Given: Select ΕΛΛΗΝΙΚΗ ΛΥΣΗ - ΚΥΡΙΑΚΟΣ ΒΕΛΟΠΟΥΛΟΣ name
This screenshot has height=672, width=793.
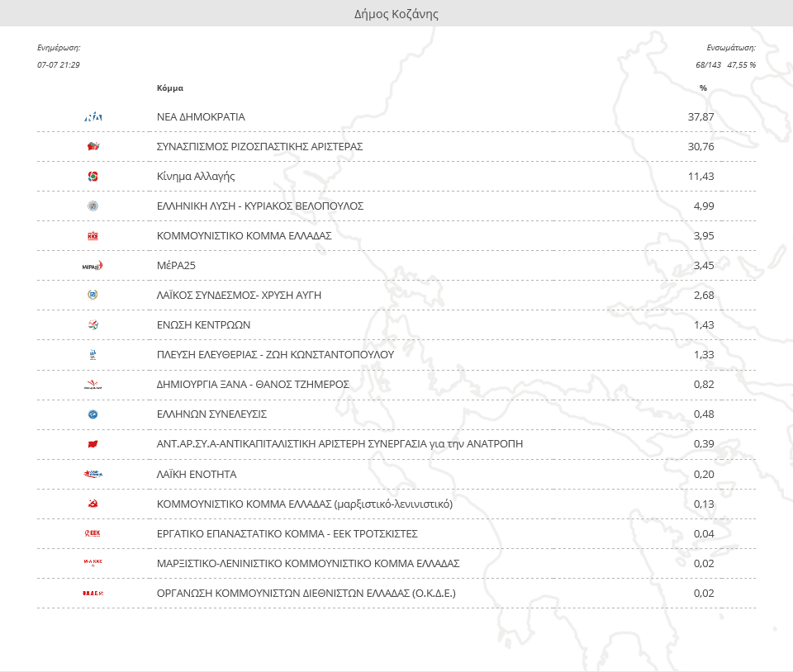Looking at the screenshot, I should point(260,206).
